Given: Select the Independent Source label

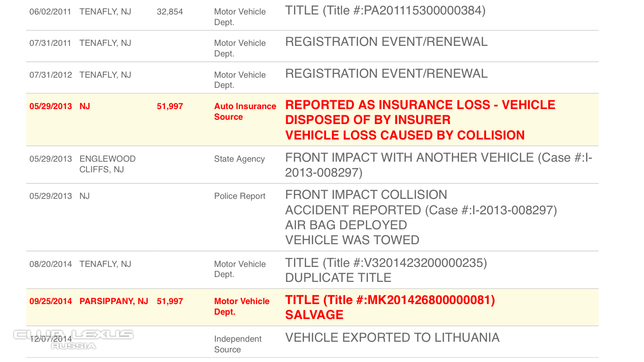Looking at the screenshot, I should (238, 344).
